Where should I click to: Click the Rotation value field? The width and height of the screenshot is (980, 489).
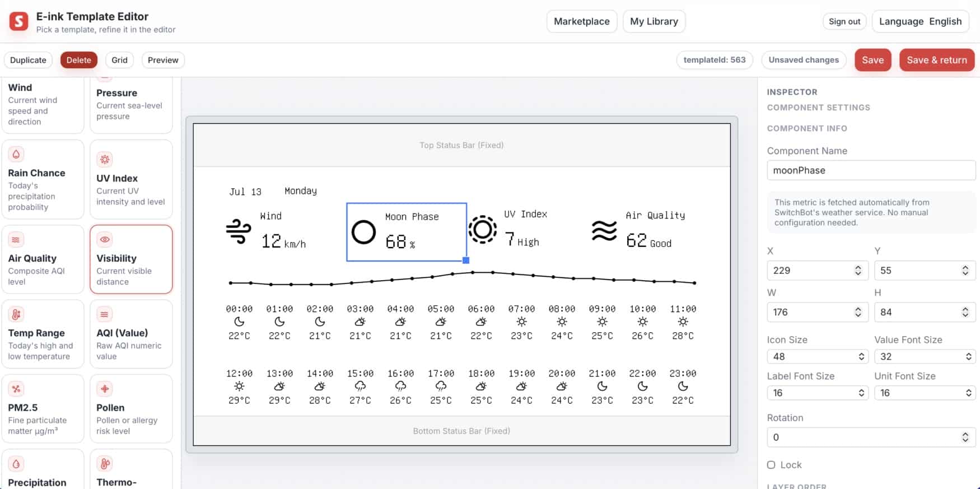point(871,437)
